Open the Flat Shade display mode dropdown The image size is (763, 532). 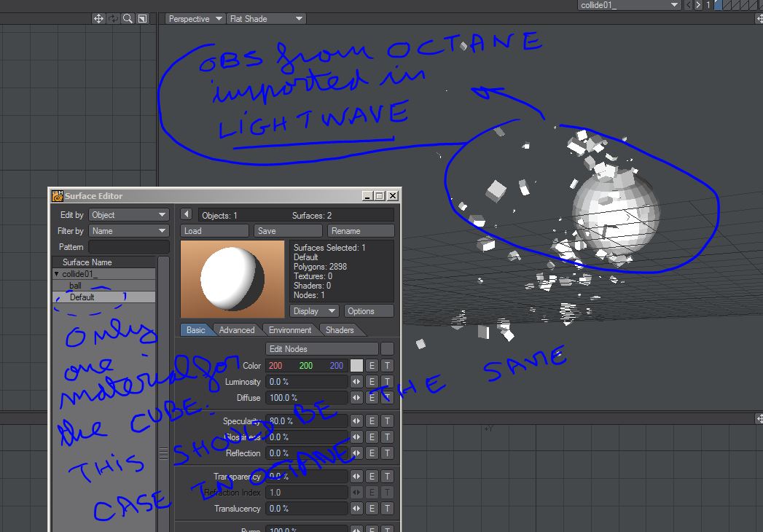pos(267,18)
